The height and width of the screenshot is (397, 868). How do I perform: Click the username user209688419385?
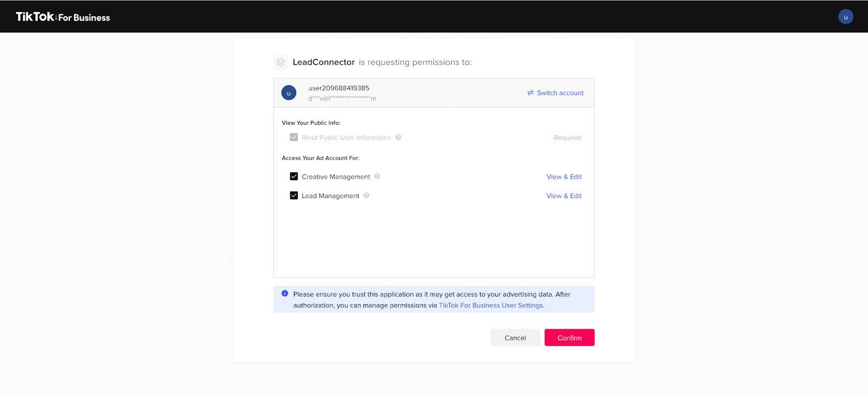(339, 88)
